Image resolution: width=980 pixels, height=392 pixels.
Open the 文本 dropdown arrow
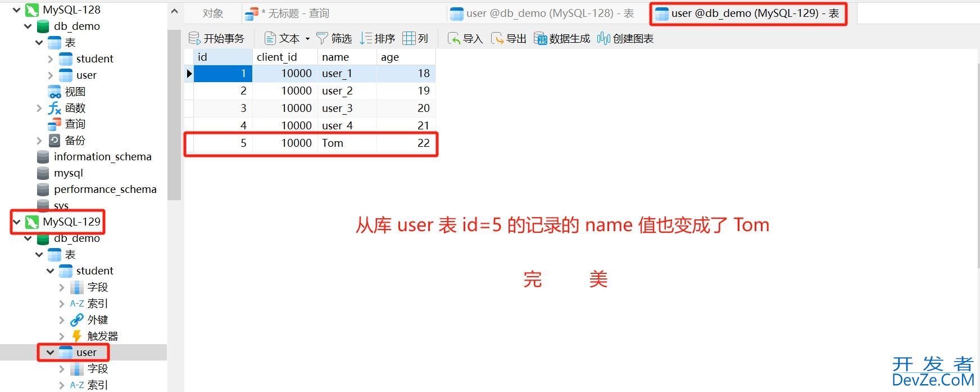coord(307,39)
